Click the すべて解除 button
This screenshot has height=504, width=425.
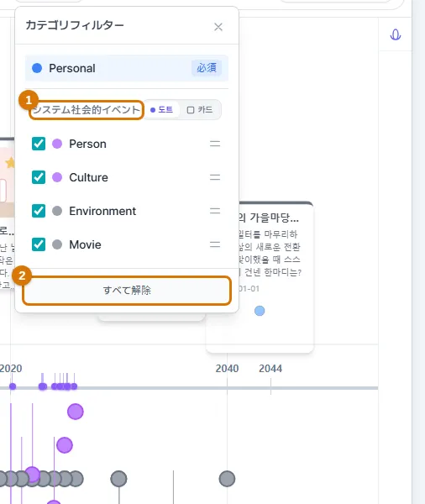(x=127, y=291)
